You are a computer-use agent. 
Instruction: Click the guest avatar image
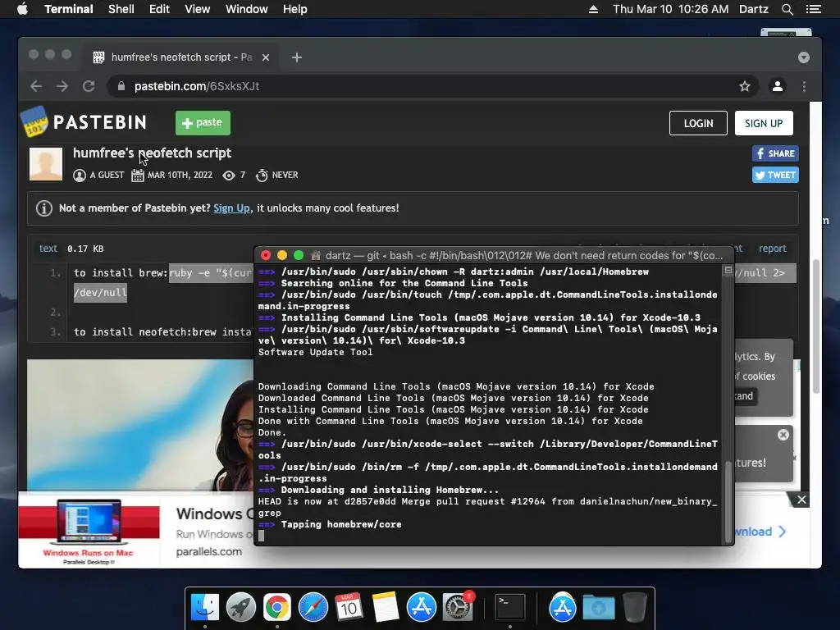46,163
